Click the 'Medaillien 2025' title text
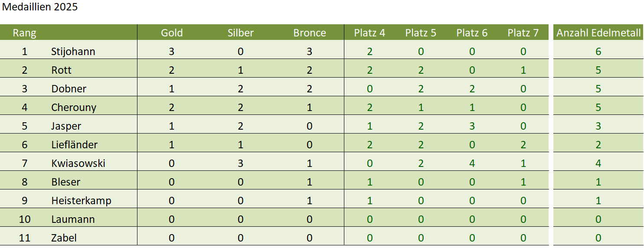The image size is (644, 248). click(40, 7)
